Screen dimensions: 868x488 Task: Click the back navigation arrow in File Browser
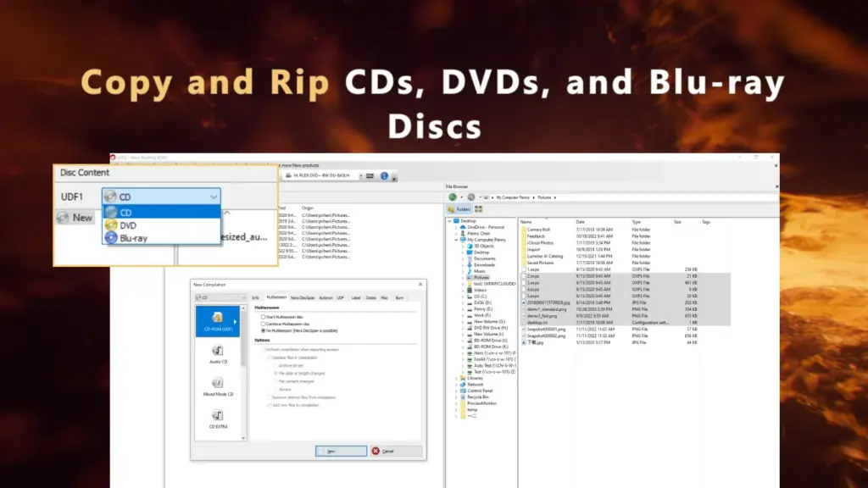point(451,195)
